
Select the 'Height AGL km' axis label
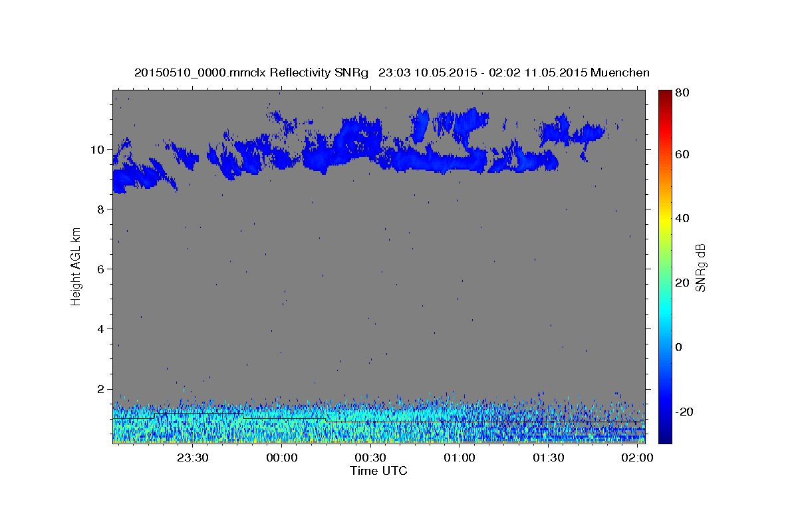76,266
